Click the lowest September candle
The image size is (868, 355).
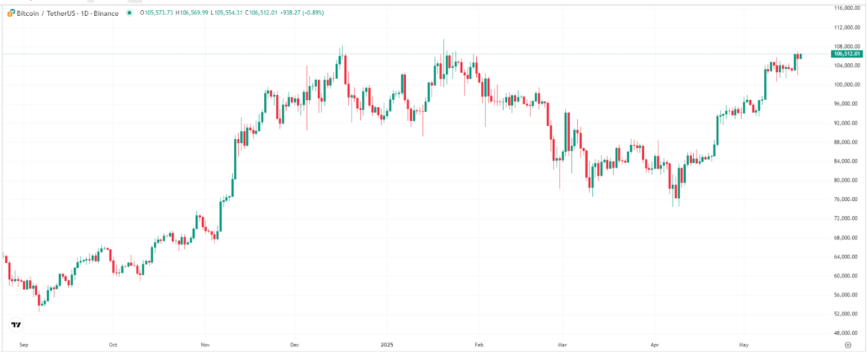tap(40, 301)
